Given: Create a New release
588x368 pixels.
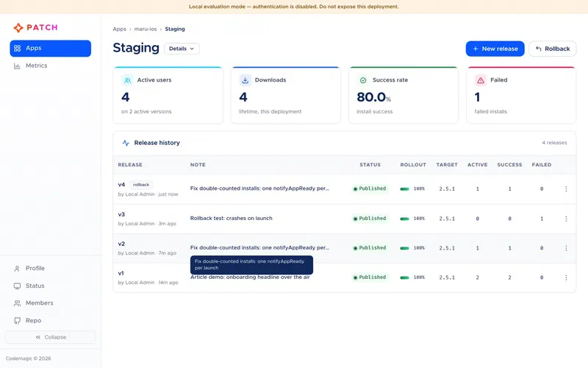Looking at the screenshot, I should (x=495, y=49).
